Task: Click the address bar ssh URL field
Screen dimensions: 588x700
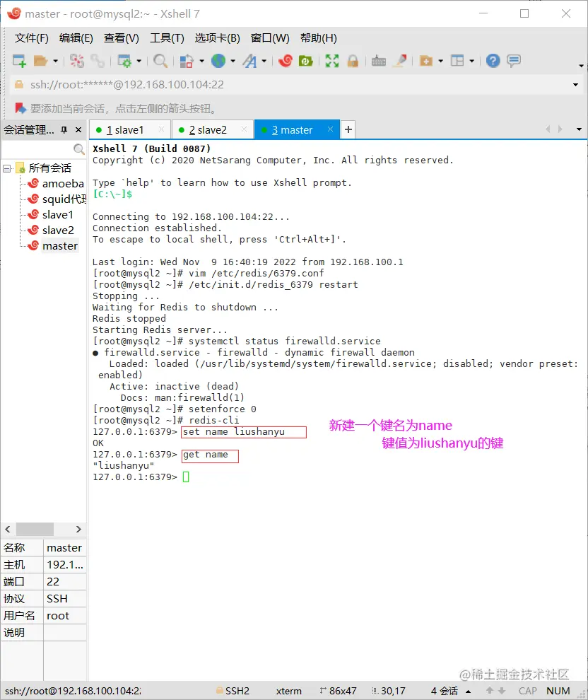Action: tap(290, 84)
